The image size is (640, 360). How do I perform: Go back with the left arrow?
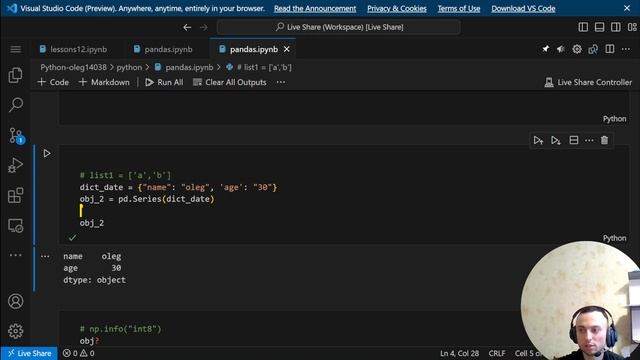pyautogui.click(x=187, y=27)
